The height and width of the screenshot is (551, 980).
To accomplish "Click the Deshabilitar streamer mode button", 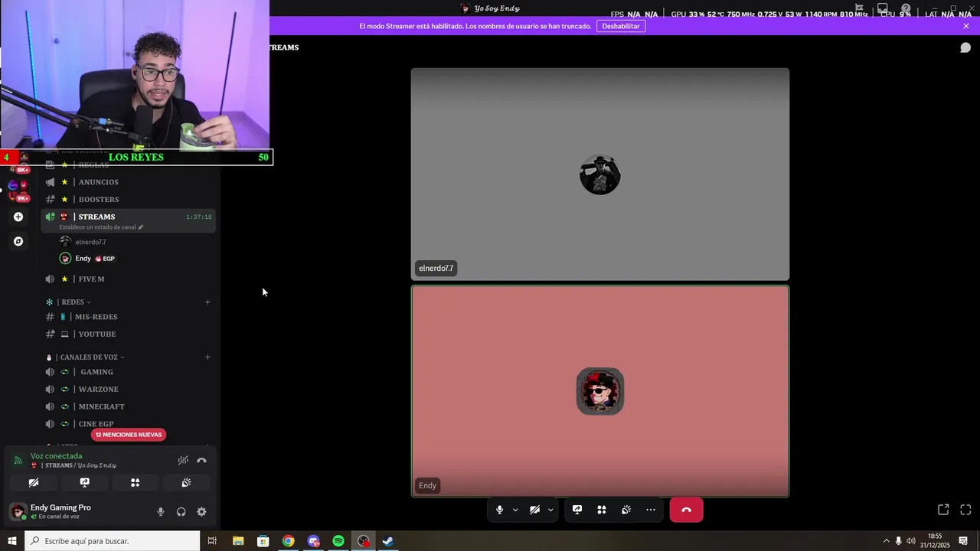I will [620, 26].
